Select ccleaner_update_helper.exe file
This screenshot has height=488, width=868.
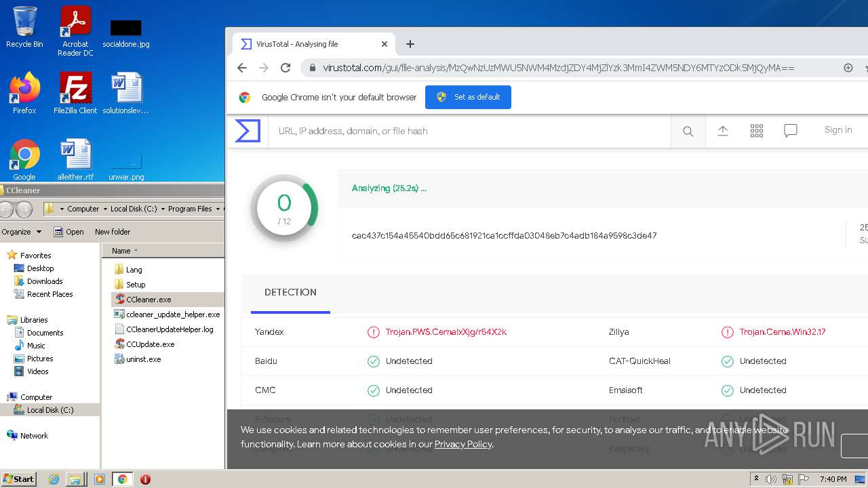[x=167, y=314]
